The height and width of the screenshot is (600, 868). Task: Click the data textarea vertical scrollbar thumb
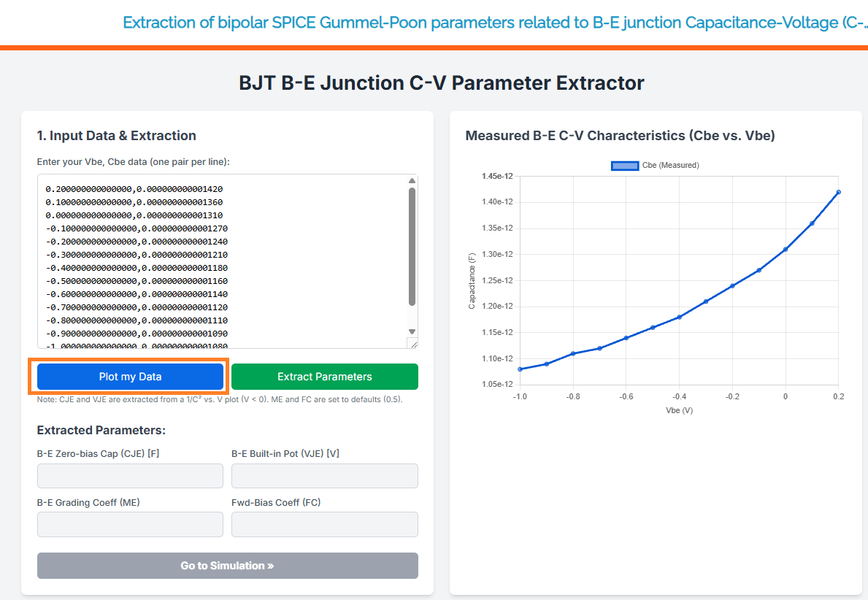(412, 245)
